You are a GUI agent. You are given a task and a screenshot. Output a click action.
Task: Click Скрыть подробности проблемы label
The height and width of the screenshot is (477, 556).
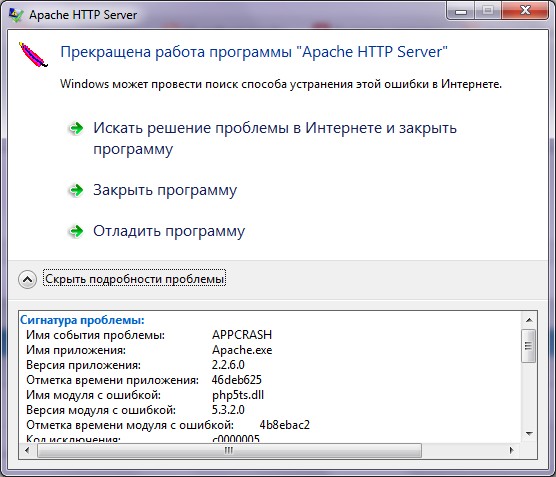[134, 279]
